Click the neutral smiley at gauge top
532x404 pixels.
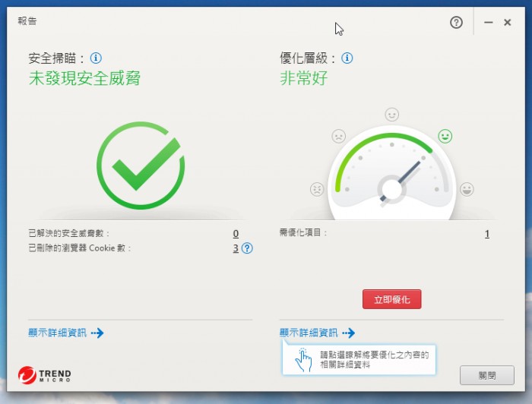tap(392, 115)
